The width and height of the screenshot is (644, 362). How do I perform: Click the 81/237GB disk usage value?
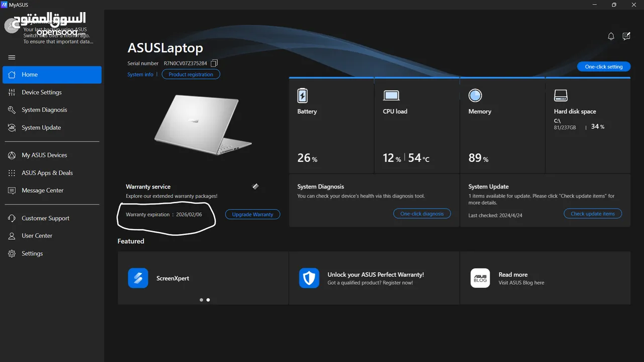pos(565,128)
